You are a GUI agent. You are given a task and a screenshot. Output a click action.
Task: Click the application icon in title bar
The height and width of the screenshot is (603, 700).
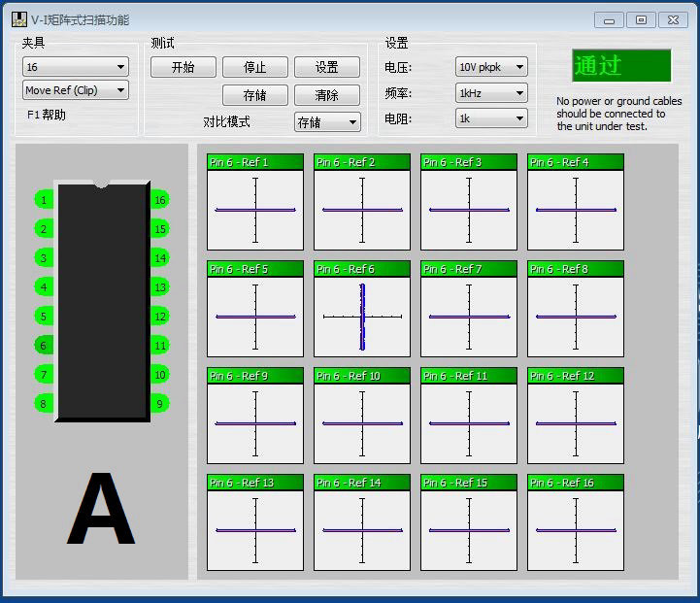tap(19, 19)
